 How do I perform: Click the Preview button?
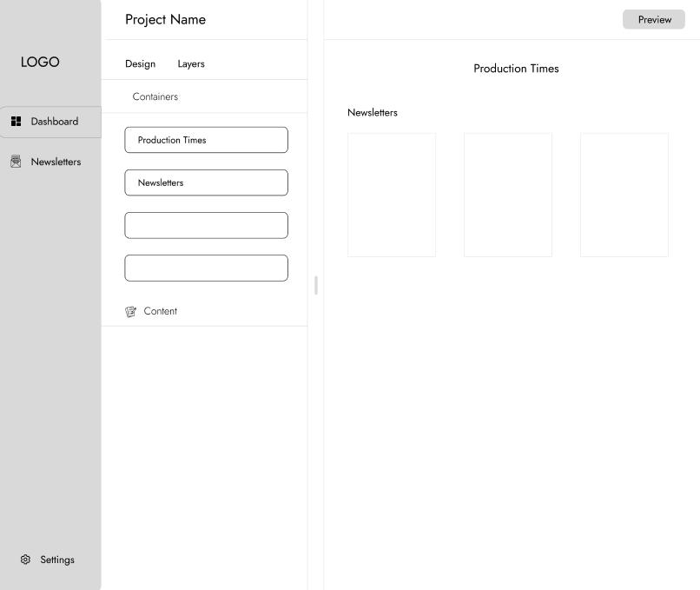653,19
